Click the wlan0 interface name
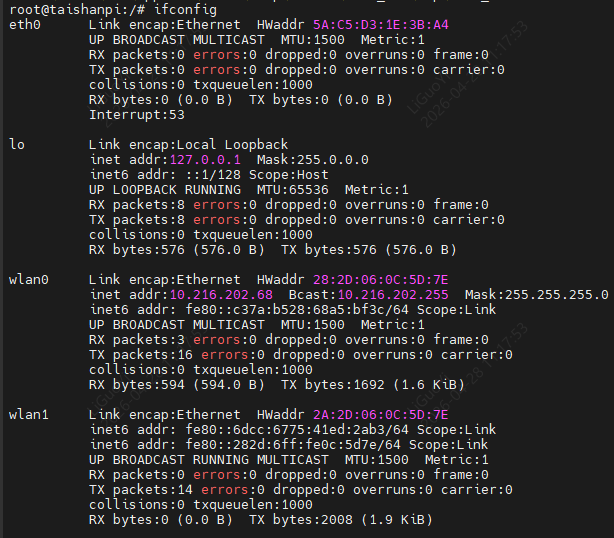This screenshot has height=538, width=614. (28, 280)
